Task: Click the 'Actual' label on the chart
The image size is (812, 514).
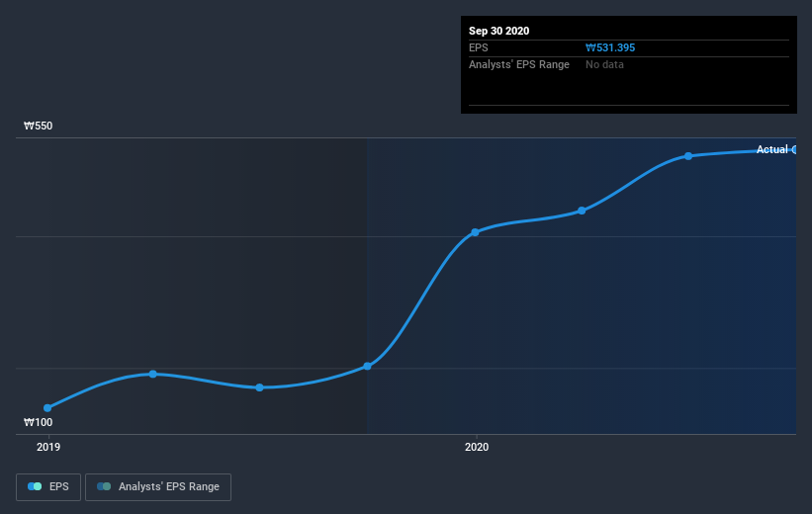Action: (771, 149)
